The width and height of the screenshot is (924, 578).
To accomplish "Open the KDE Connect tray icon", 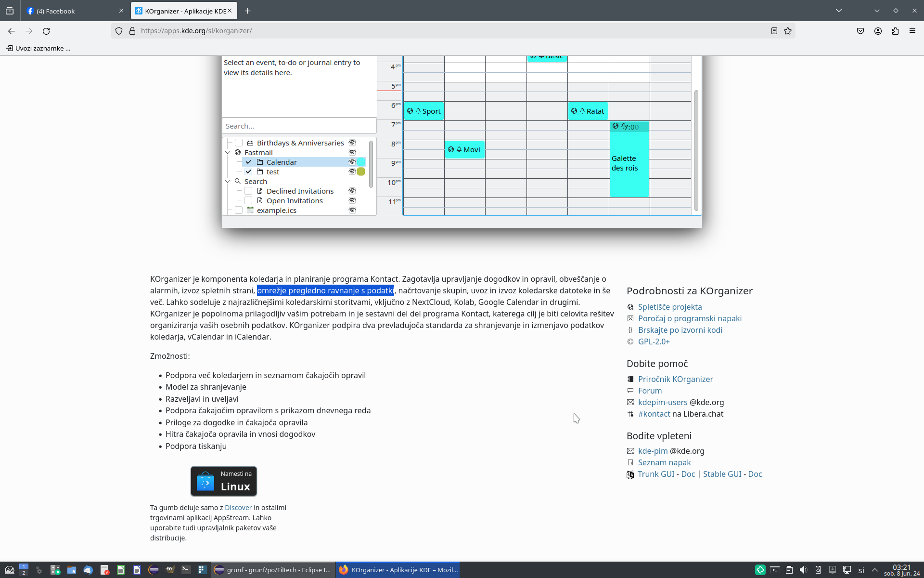I will 818,570.
